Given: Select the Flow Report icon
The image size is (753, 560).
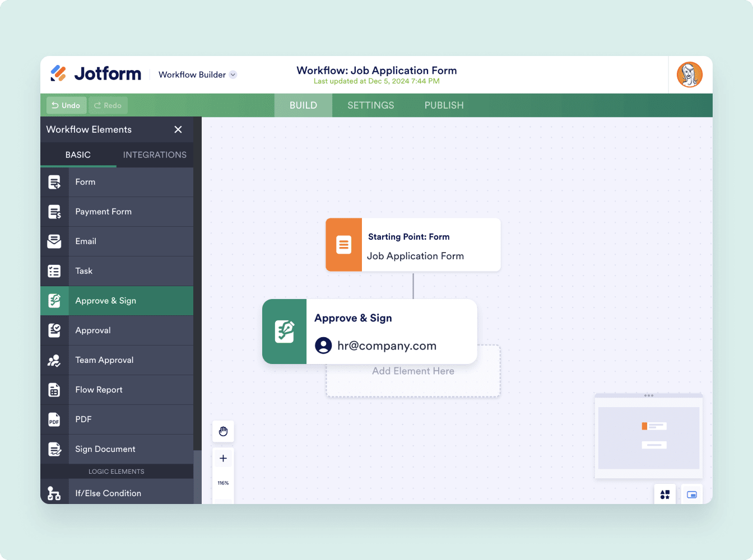Looking at the screenshot, I should (54, 390).
